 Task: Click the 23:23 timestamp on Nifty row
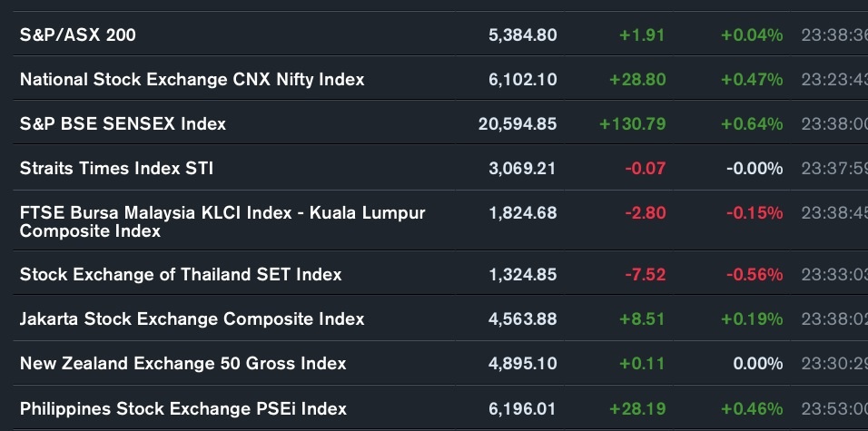[x=834, y=80]
